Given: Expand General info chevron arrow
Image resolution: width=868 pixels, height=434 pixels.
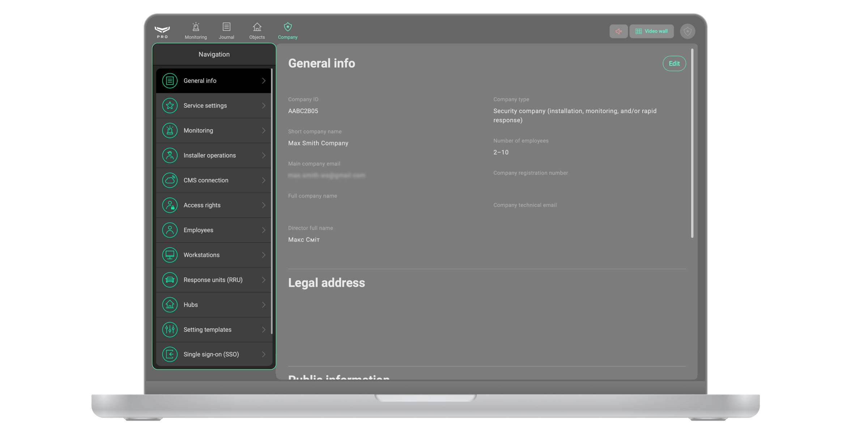Looking at the screenshot, I should click(x=264, y=81).
